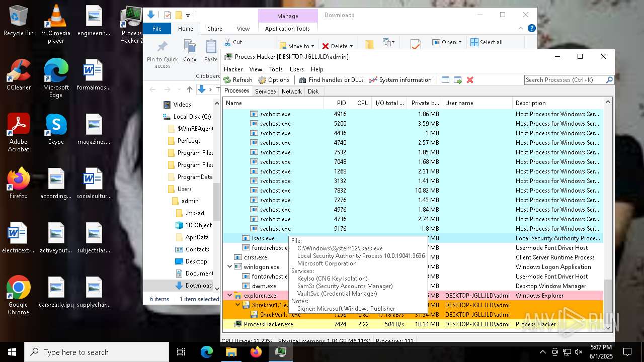
Task: Click the Up arrow in Explorer navigation
Action: [x=189, y=89]
